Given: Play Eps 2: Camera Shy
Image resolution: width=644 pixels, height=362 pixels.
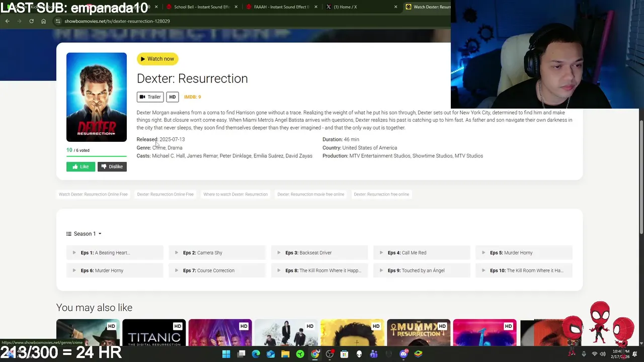Looking at the screenshot, I should click(x=217, y=253).
